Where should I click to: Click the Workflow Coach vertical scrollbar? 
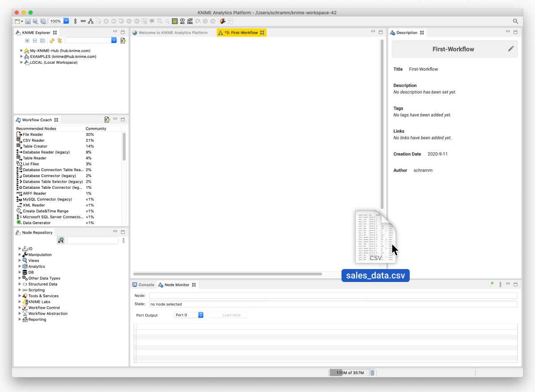coord(124,147)
